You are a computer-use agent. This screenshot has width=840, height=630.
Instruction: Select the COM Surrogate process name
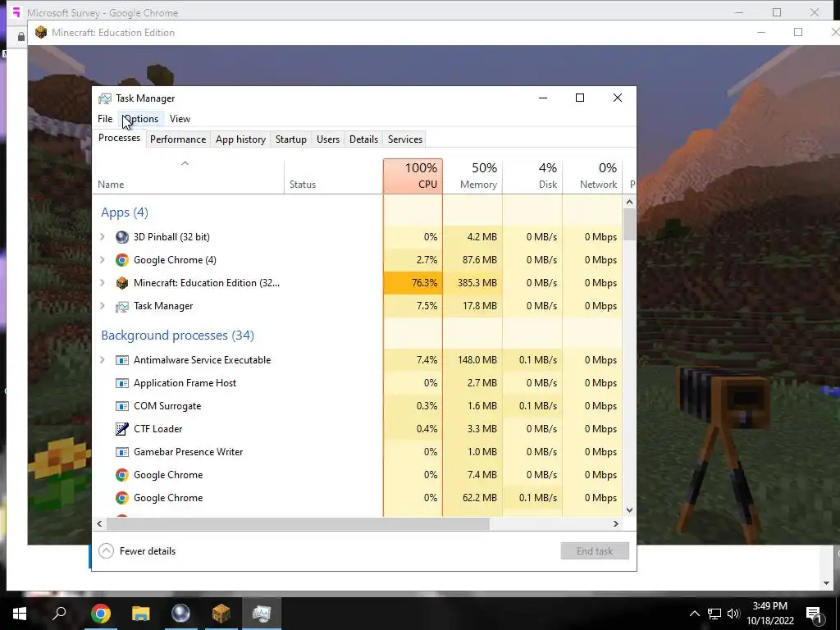coord(167,406)
